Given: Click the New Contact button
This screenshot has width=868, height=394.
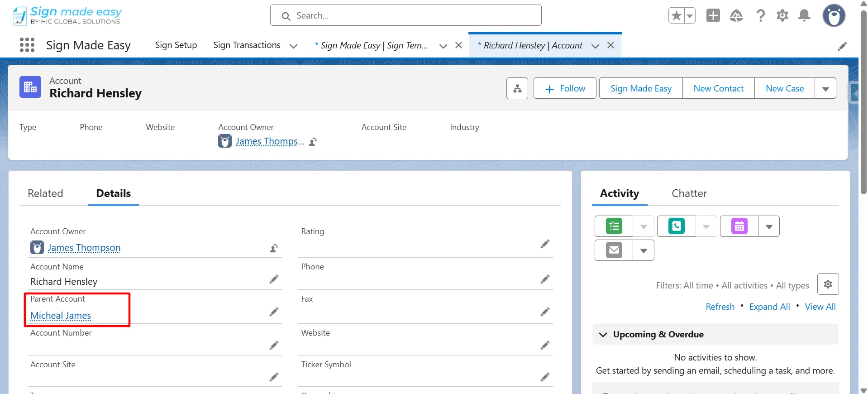Looking at the screenshot, I should pyautogui.click(x=719, y=88).
